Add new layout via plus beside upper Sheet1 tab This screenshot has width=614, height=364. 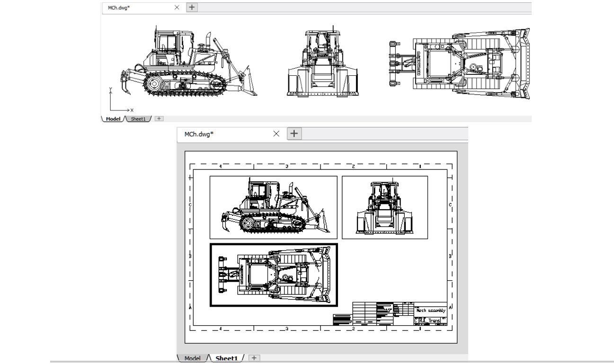click(159, 119)
